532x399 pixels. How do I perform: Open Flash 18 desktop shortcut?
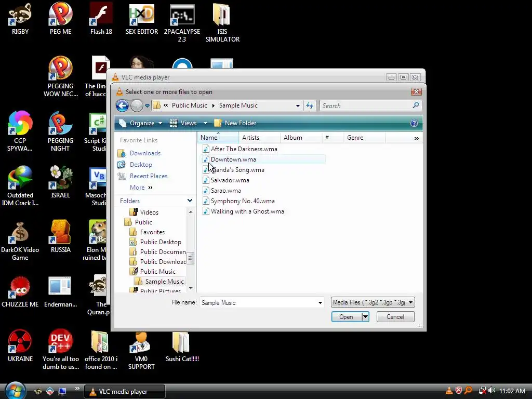pyautogui.click(x=101, y=19)
